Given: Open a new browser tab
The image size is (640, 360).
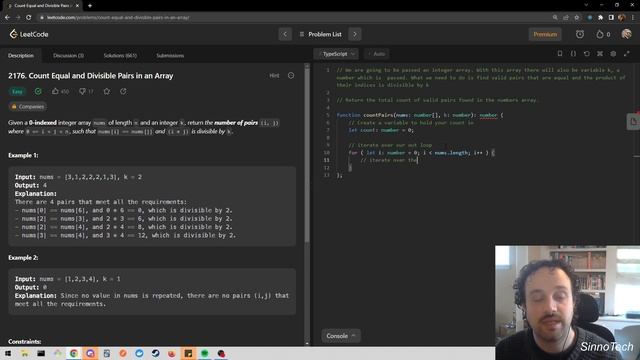Looking at the screenshot, I should pyautogui.click(x=90, y=6).
